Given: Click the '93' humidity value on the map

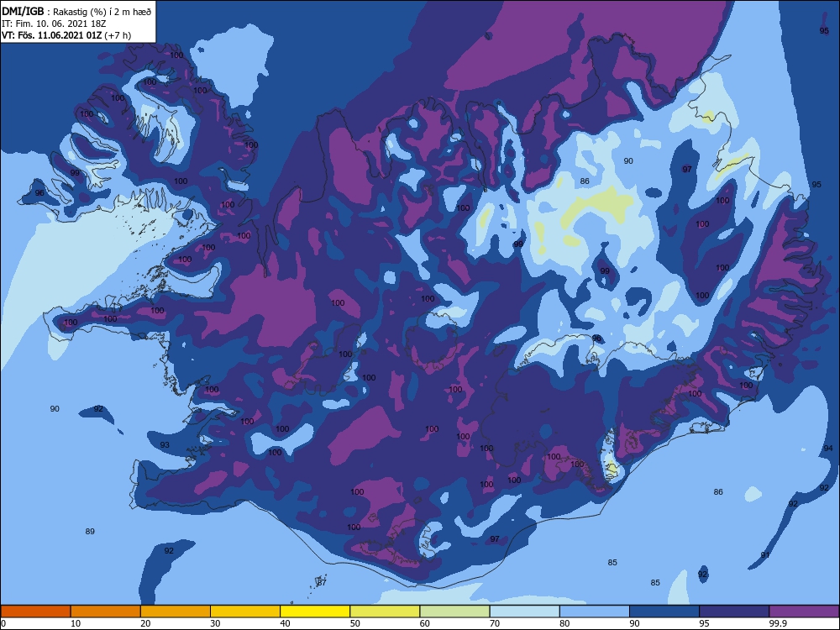Looking at the screenshot, I should click(165, 444).
